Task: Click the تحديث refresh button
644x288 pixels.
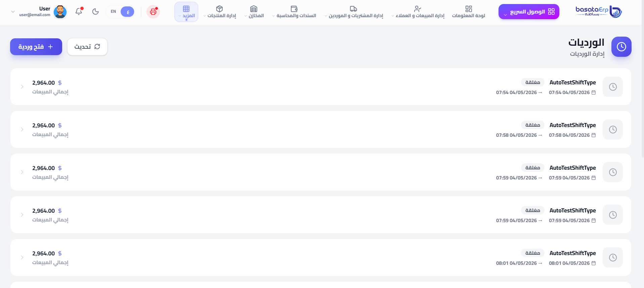Action: coord(87,47)
